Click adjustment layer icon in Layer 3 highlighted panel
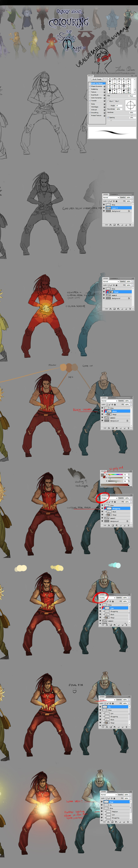 118,225
